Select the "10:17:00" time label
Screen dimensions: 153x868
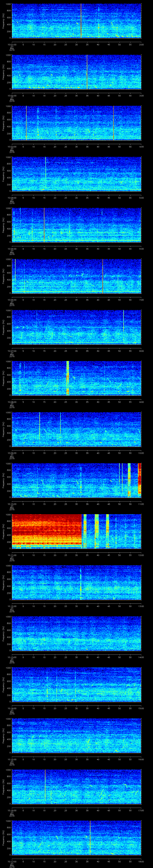click(12, 861)
